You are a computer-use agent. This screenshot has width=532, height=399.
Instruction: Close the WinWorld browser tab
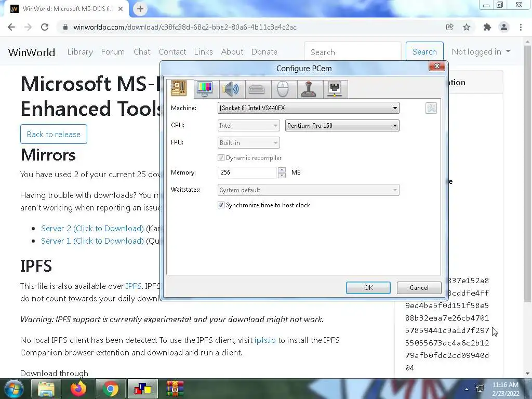click(121, 9)
